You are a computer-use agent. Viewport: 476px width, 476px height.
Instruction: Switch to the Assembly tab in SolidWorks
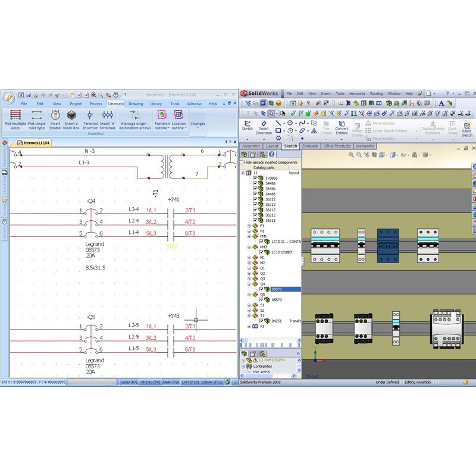[251, 146]
